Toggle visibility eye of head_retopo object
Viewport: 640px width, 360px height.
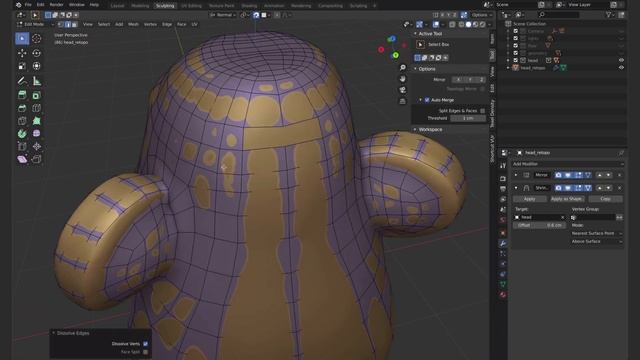[621, 68]
